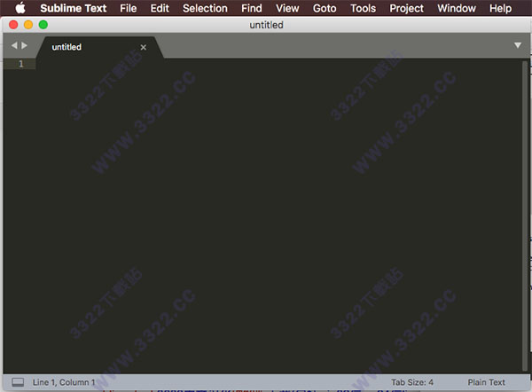Click into the empty editor text area
The image size is (532, 392).
pos(278,217)
